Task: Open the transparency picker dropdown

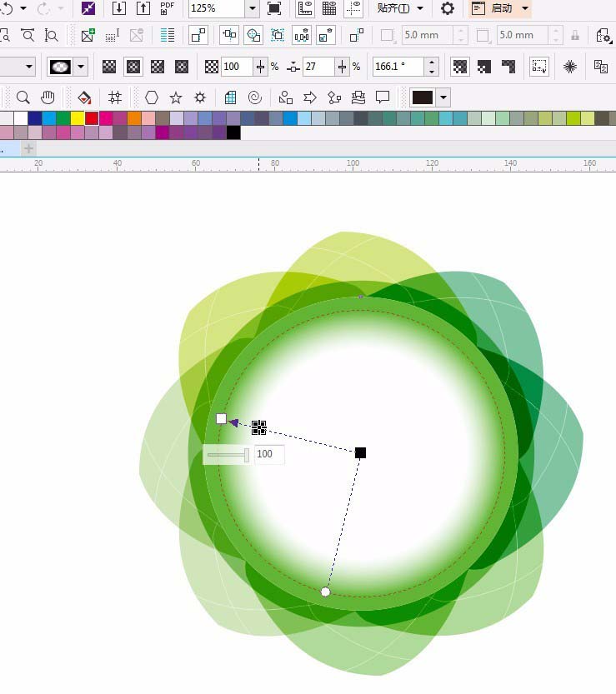Action: [x=81, y=67]
